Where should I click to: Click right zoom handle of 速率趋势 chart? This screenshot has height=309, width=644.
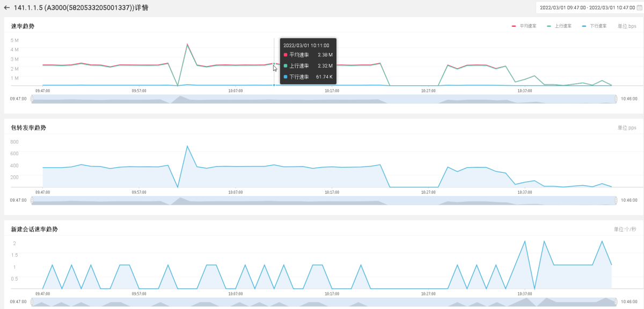[x=616, y=99]
